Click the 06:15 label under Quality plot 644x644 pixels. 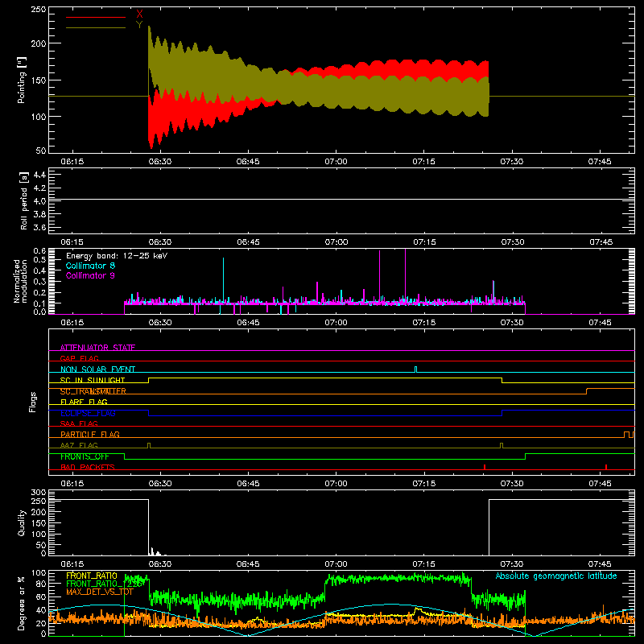(72, 564)
